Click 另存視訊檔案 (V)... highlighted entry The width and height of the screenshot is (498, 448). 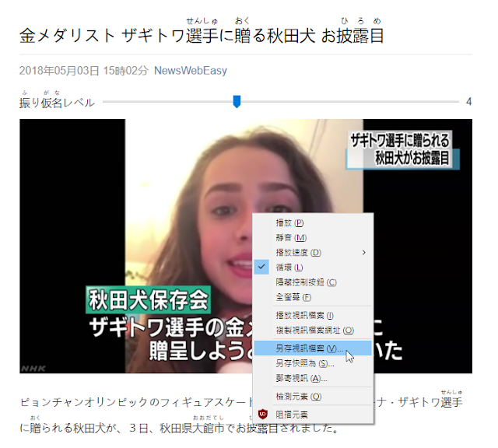point(313,348)
